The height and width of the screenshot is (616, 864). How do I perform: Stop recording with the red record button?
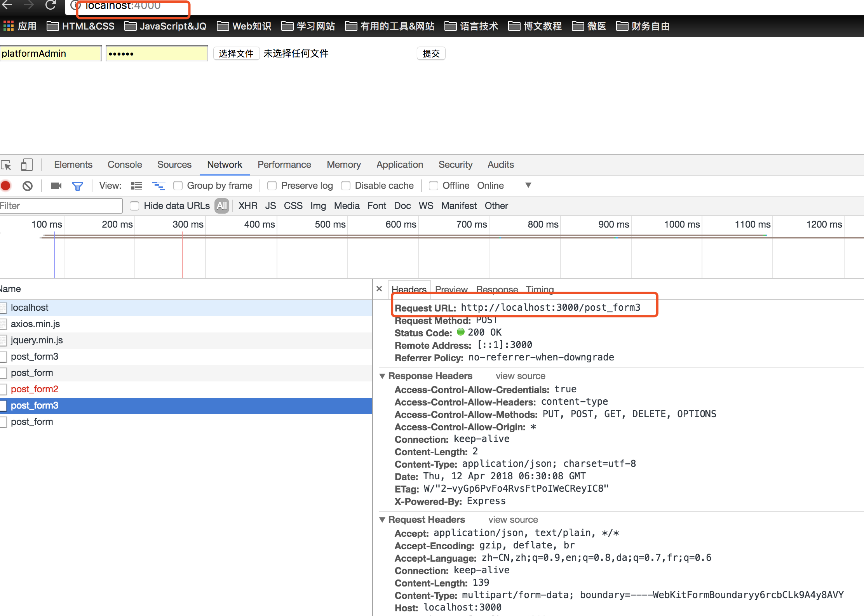click(x=6, y=186)
